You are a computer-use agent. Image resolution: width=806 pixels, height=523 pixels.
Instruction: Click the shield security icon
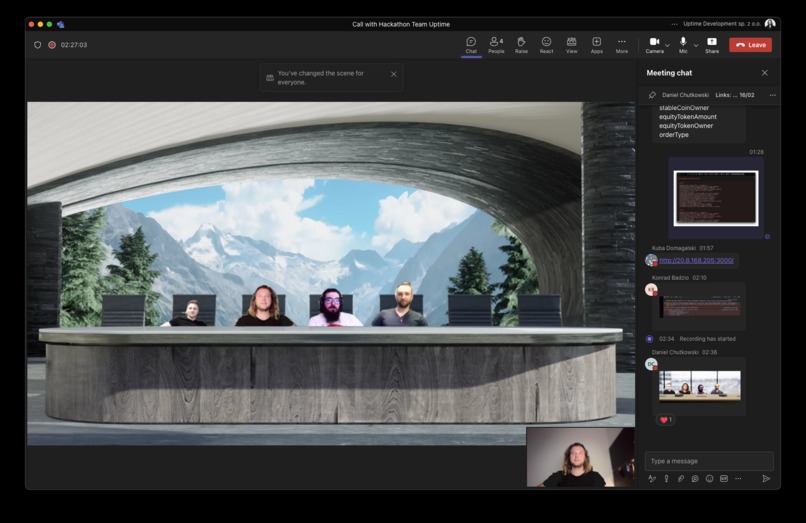point(38,45)
